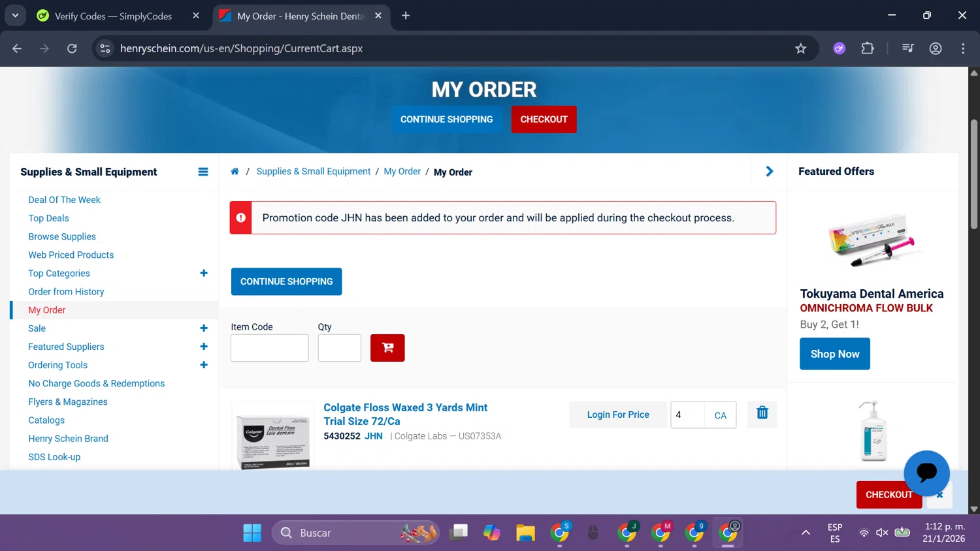Viewport: 980px width, 551px height.
Task: Delete Colgate Floss item with trash icon
Action: (762, 413)
